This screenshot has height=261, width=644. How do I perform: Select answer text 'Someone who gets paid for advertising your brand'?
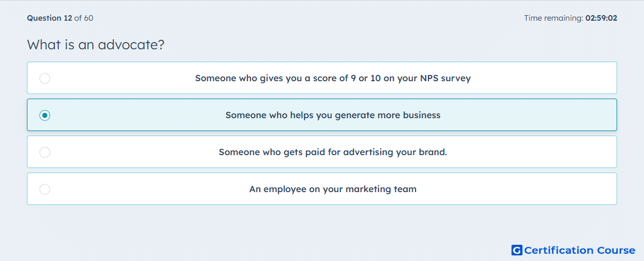point(333,152)
